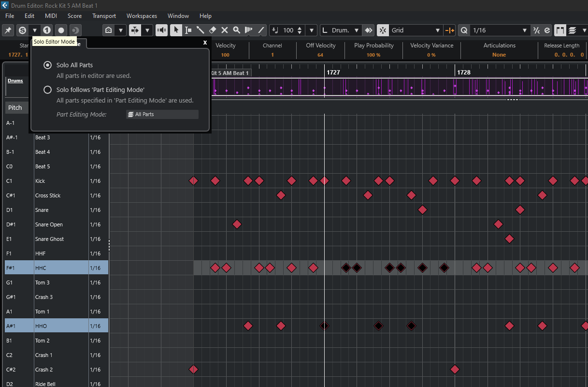Viewport: 588px width, 387px height.
Task: Select the Object Selection arrow tool
Action: coord(176,30)
